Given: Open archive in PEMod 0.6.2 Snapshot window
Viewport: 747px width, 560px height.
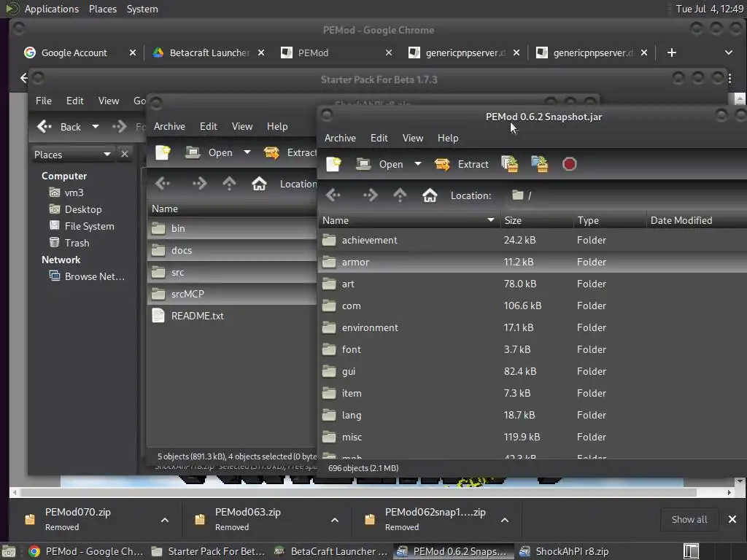Looking at the screenshot, I should 379,164.
